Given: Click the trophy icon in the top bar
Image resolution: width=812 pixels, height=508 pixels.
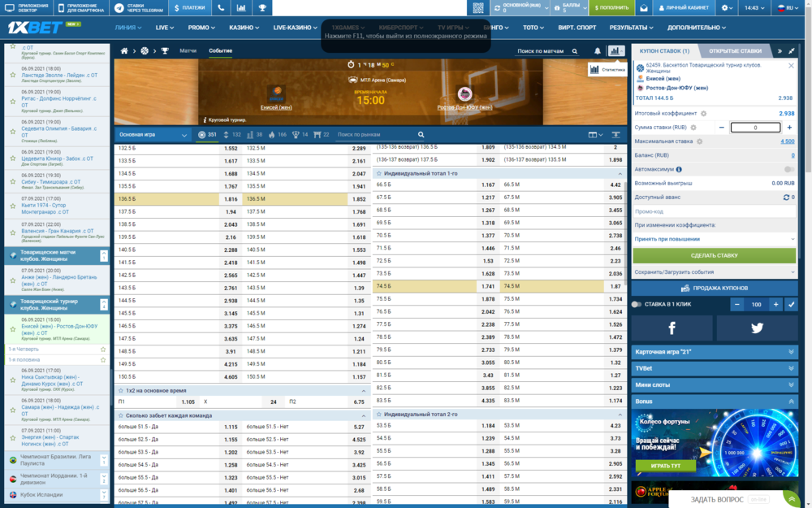Looking at the screenshot, I should click(x=262, y=8).
